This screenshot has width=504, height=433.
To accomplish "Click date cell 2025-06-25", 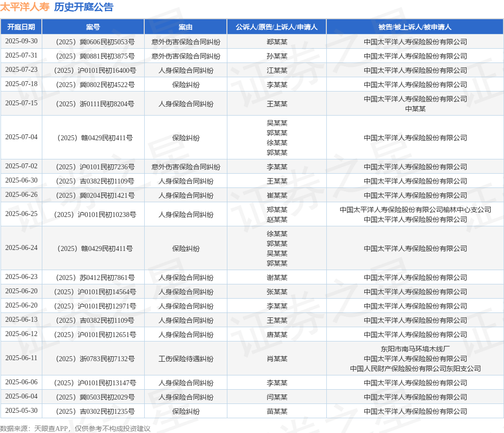I will [x=21, y=214].
